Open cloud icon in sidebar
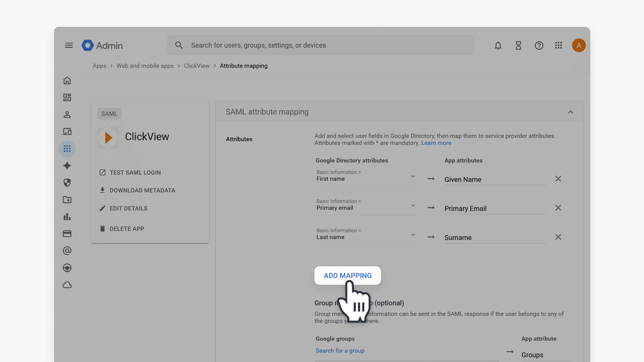 [67, 285]
